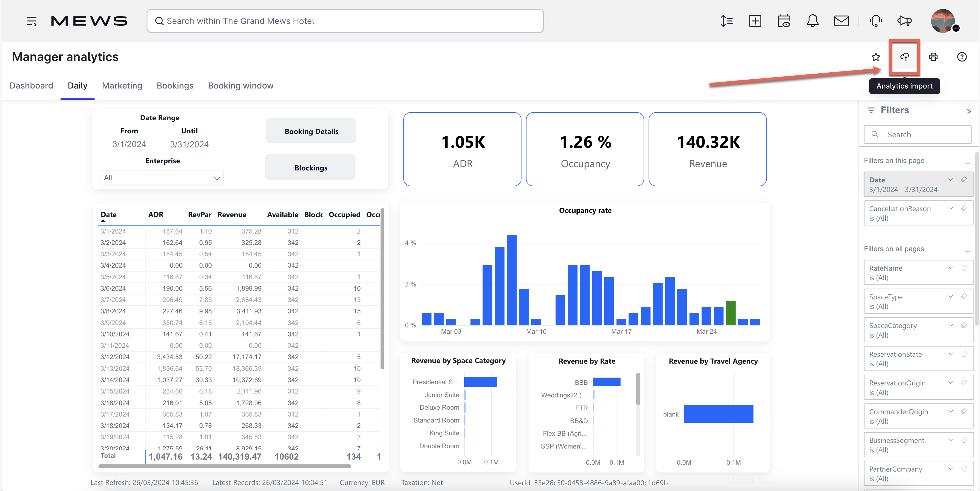Screen dimensions: 980x491
Task: Select the green bar in Occupancy rate chart
Action: tap(731, 312)
